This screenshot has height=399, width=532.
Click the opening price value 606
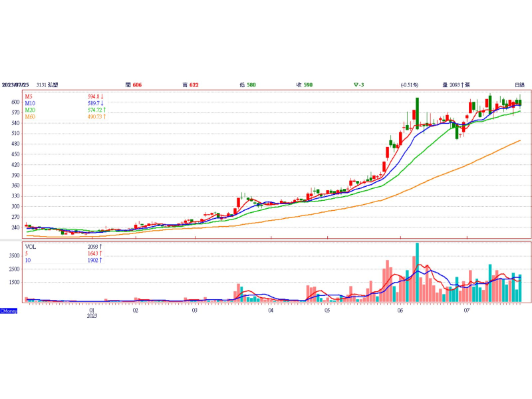click(137, 85)
